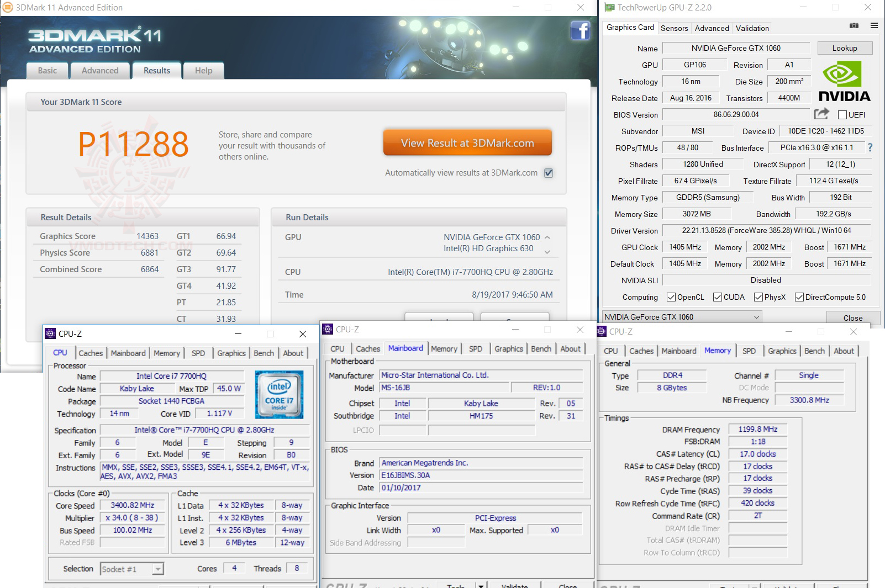Toggle Automatically view results at 3DMark.com checkbox
885x588 pixels.
(549, 173)
